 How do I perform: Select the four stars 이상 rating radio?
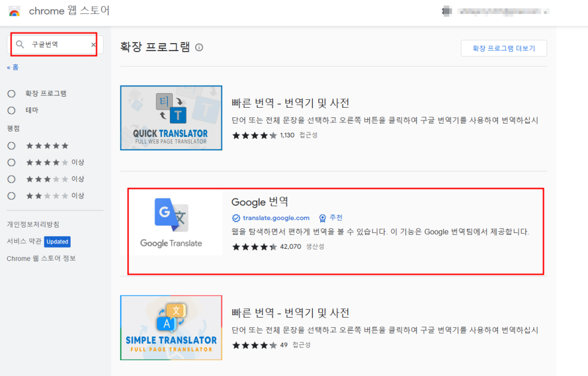(x=12, y=162)
